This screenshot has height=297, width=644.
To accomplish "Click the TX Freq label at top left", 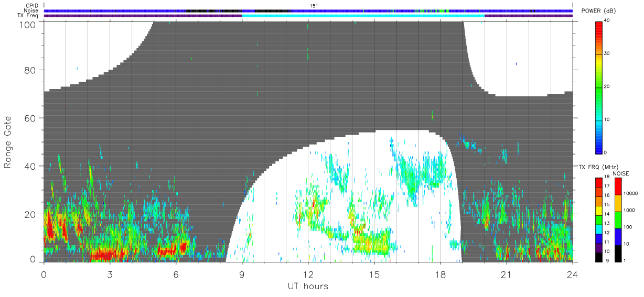I will tap(28, 15).
